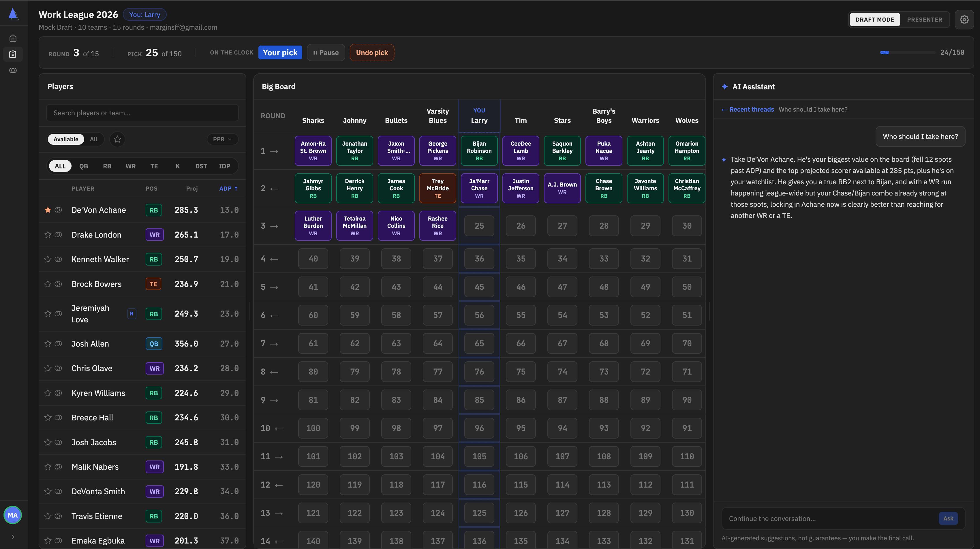Viewport: 980px width, 549px height.
Task: Click the circles icon next to Drake London
Action: [58, 235]
